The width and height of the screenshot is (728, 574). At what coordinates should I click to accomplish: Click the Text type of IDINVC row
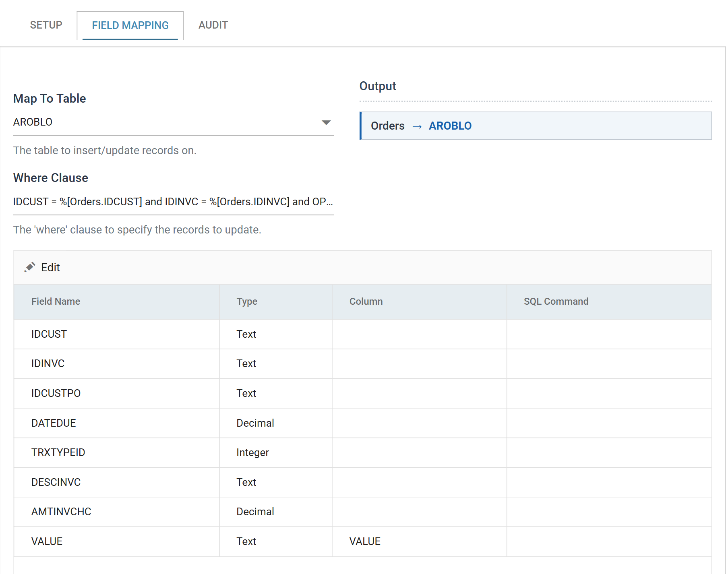246,364
